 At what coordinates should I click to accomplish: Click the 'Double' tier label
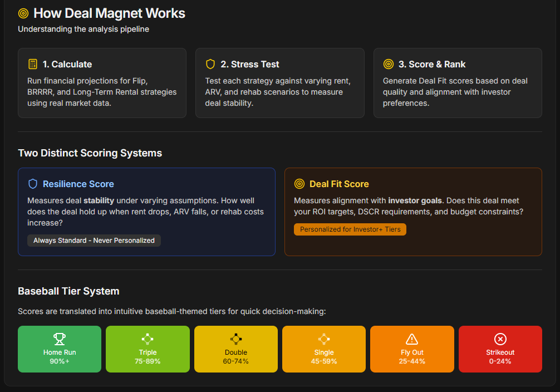(x=235, y=352)
